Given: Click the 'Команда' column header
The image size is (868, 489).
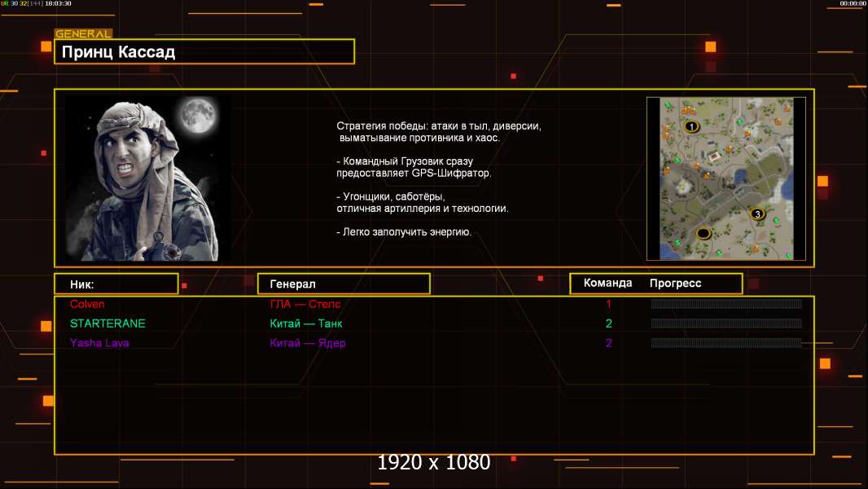Looking at the screenshot, I should [x=607, y=283].
